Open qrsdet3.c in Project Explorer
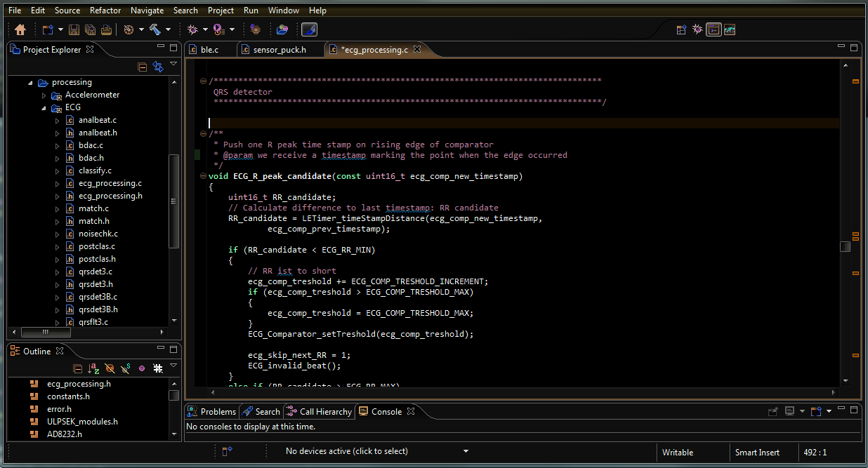 coord(95,272)
